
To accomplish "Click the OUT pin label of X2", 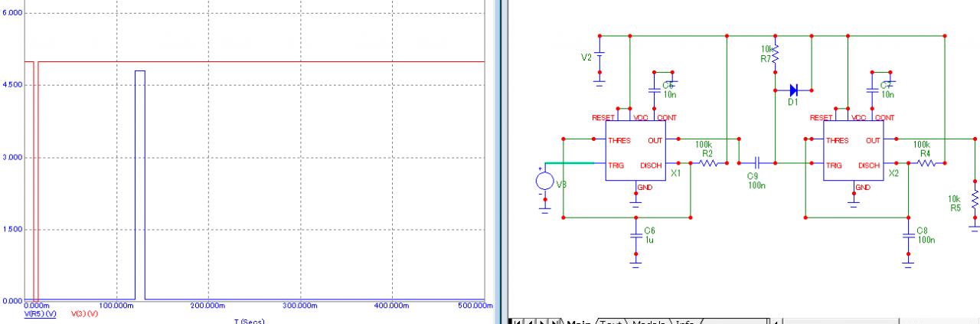I will [873, 141].
